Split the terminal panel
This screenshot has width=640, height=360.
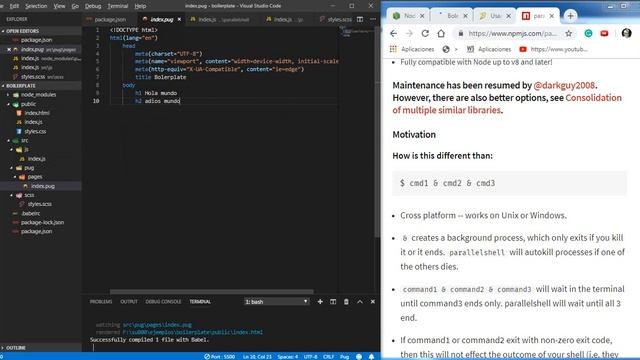tap(333, 302)
